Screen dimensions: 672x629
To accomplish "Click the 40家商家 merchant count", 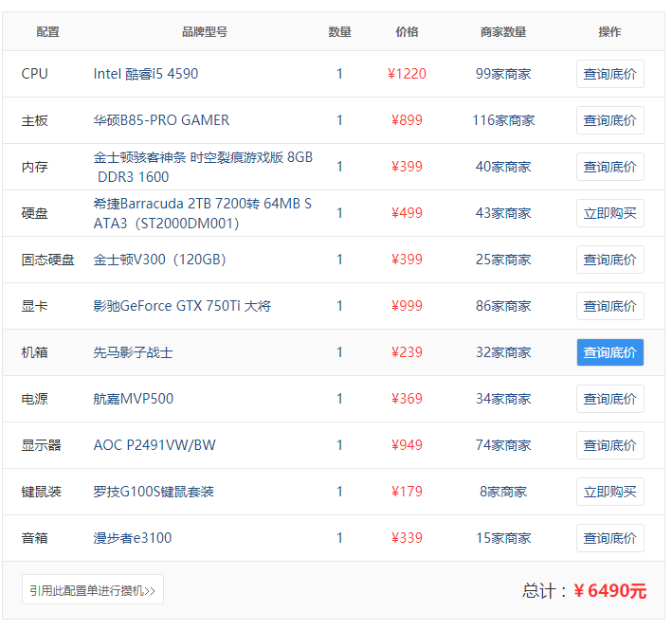I will [x=503, y=167].
